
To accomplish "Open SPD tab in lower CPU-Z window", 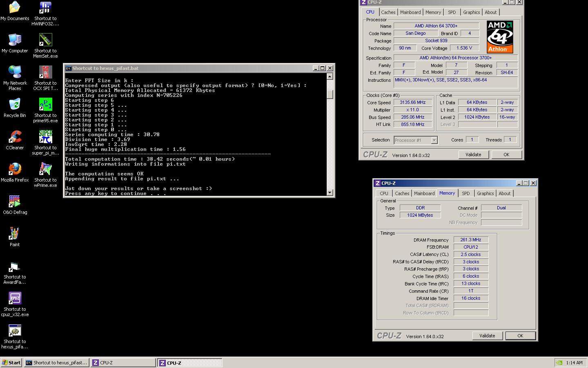I will click(x=466, y=193).
